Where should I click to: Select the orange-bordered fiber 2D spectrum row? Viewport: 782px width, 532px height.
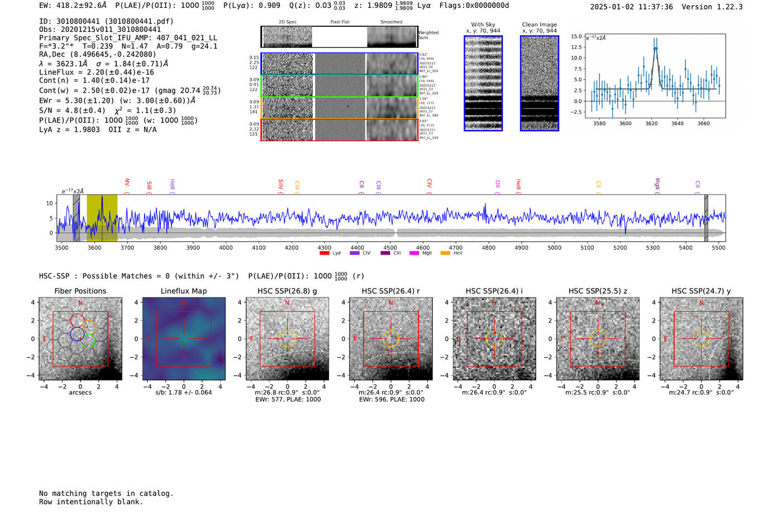(x=339, y=108)
